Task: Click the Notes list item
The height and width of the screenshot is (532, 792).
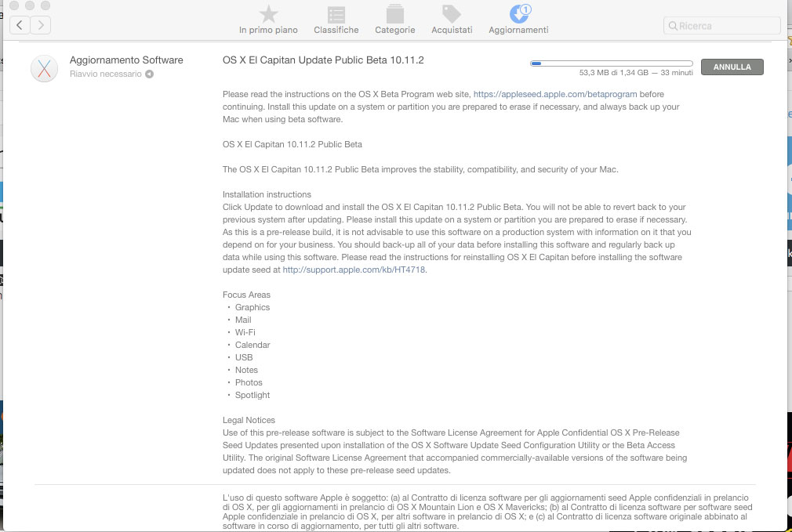Action: pyautogui.click(x=246, y=370)
